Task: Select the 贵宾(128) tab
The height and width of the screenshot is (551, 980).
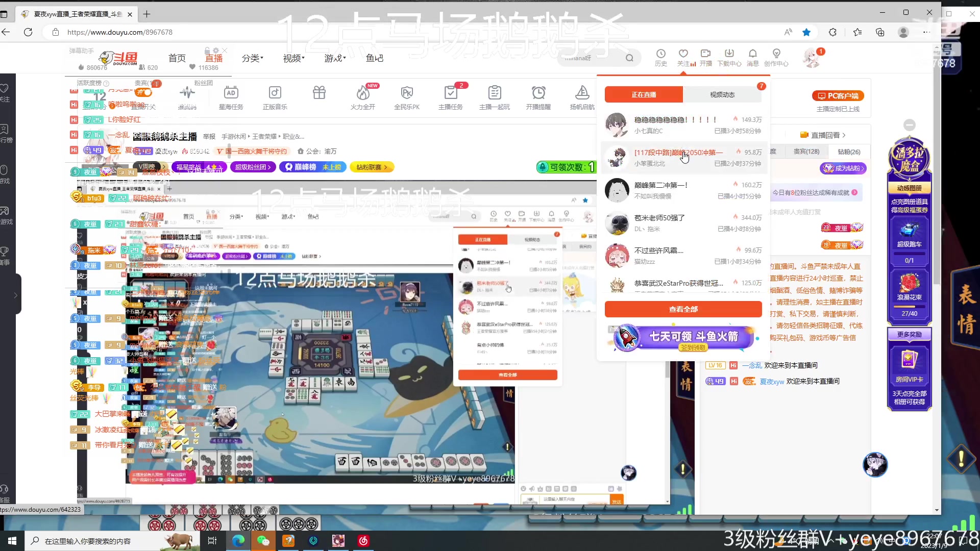Action: (806, 152)
